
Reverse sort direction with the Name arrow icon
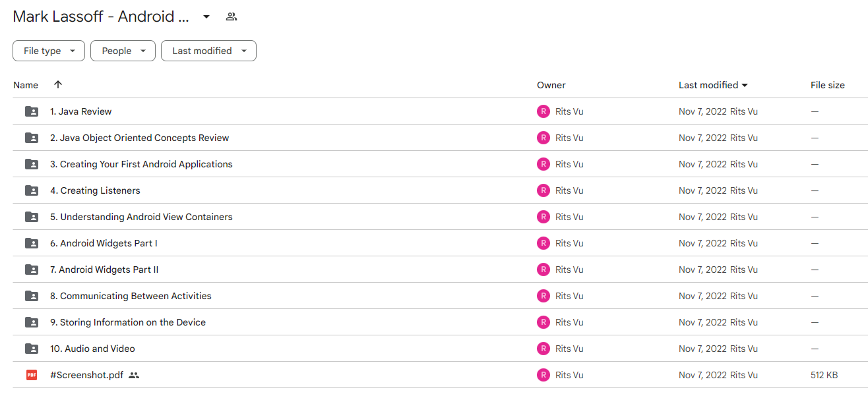click(x=58, y=85)
